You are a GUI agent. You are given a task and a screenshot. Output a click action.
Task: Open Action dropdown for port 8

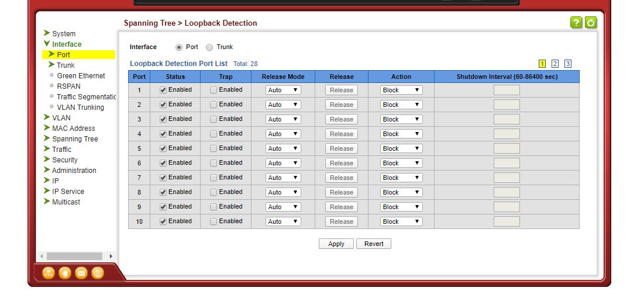point(401,192)
